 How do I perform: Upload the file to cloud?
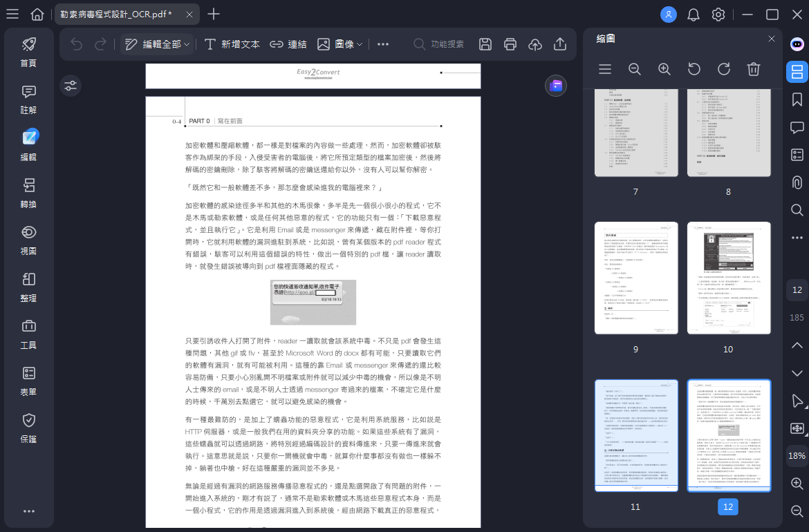pos(535,44)
